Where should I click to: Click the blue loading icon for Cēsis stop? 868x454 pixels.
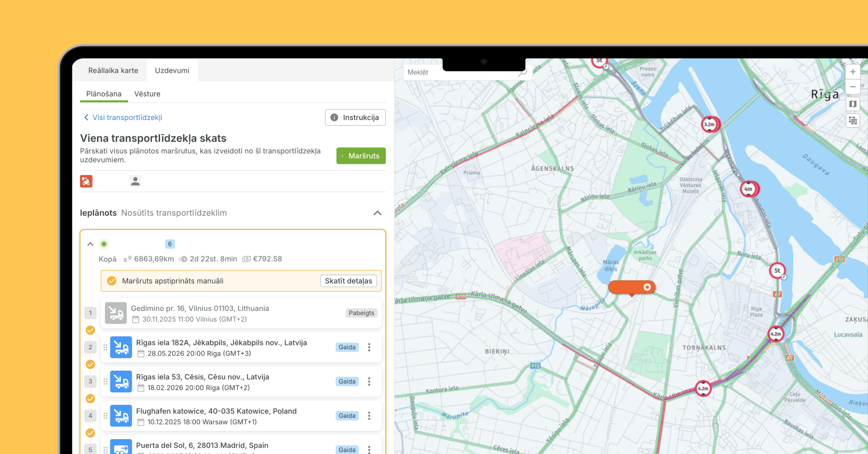pyautogui.click(x=121, y=382)
